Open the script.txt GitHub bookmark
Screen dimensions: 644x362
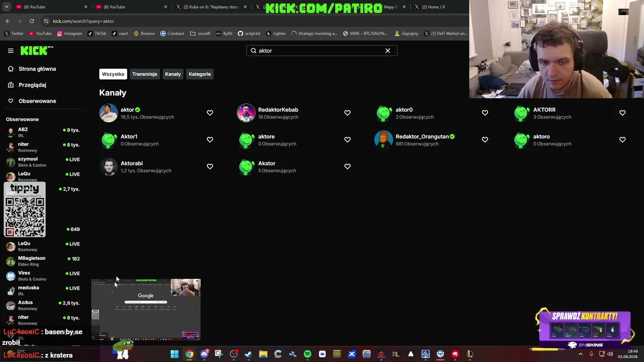point(249,34)
